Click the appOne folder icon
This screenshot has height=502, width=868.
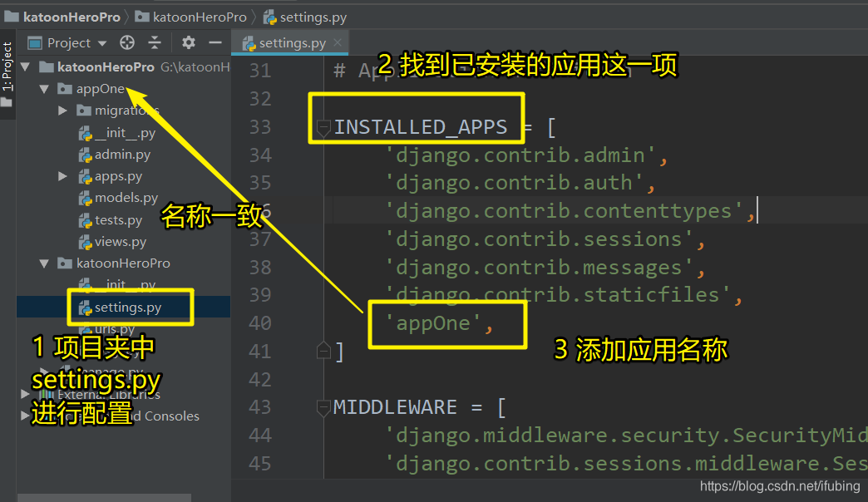click(x=66, y=89)
